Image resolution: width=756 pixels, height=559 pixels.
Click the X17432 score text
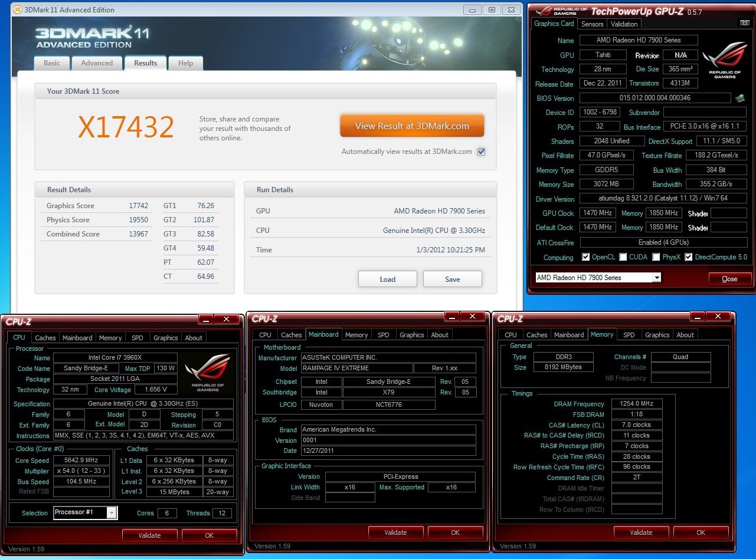(126, 127)
